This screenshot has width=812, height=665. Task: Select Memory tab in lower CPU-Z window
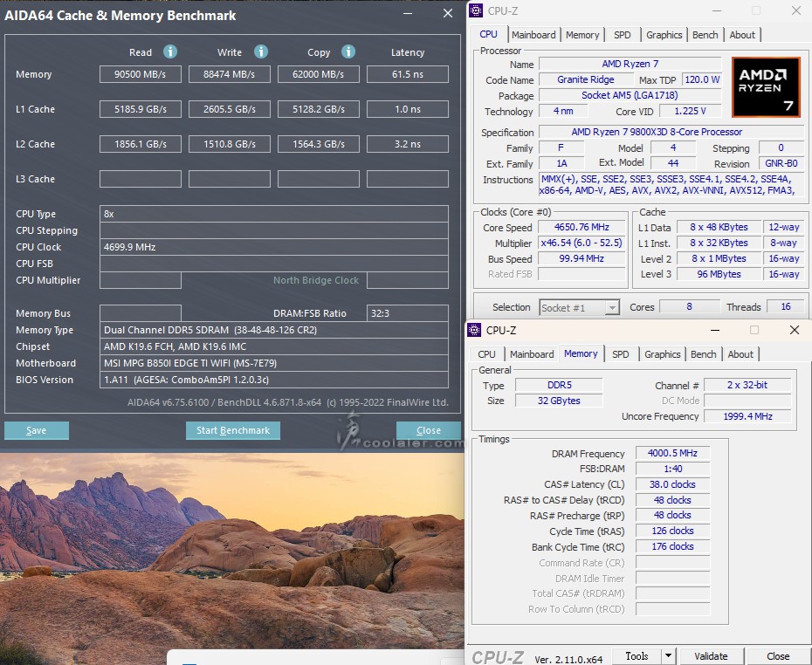click(x=581, y=354)
